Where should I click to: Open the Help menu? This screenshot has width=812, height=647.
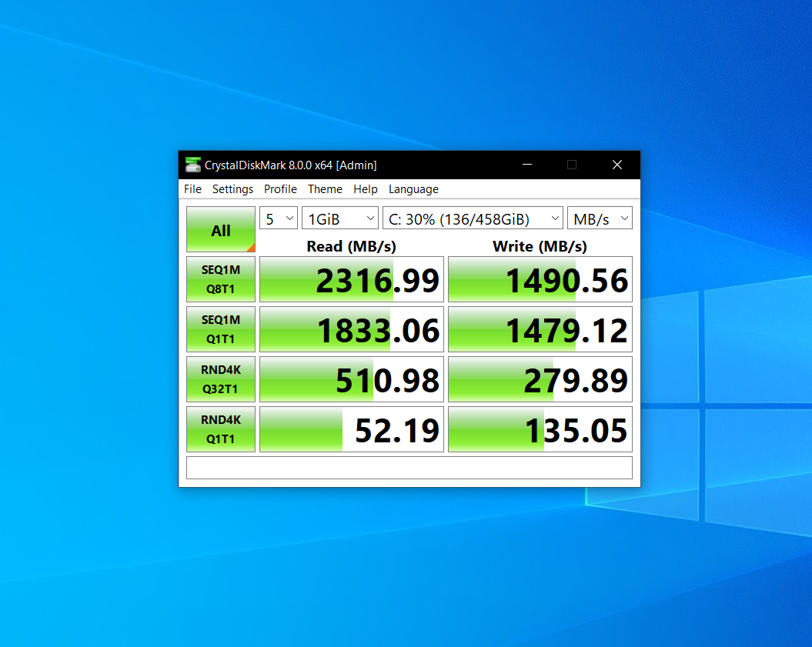[365, 189]
